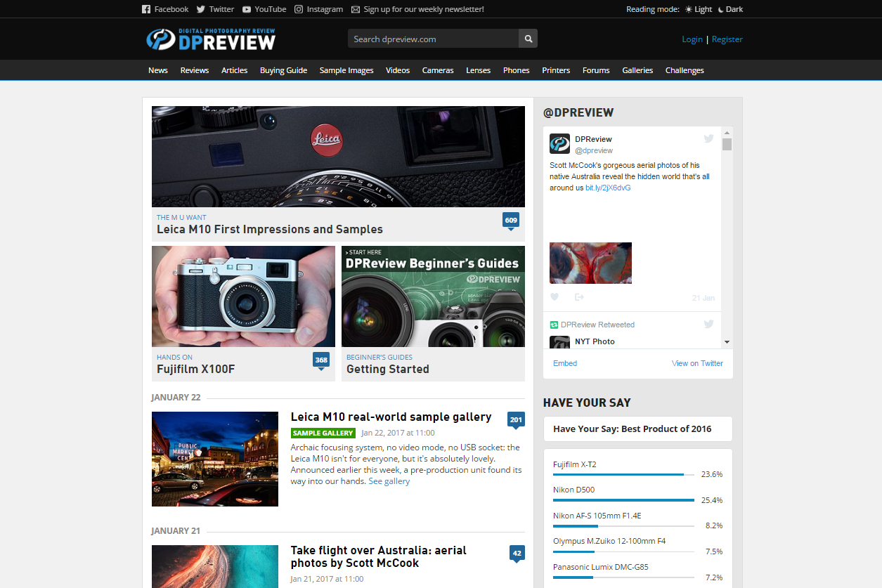Focus the Search dpreview.com field
Viewport: 882px width, 588px height.
click(x=433, y=39)
